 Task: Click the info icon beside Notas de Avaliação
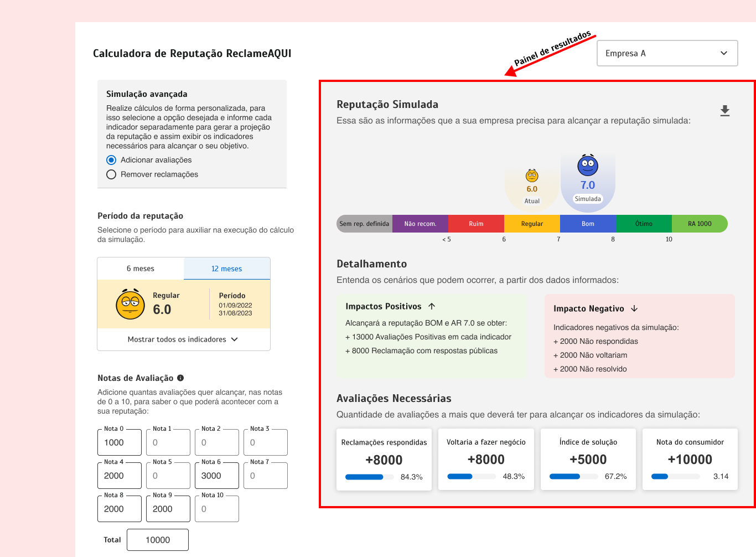180,378
